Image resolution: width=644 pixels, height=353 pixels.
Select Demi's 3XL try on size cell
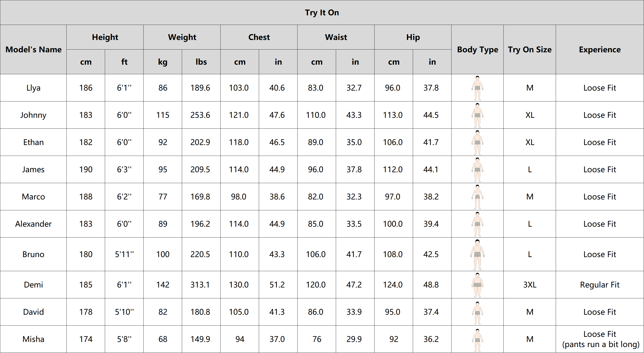click(x=530, y=285)
